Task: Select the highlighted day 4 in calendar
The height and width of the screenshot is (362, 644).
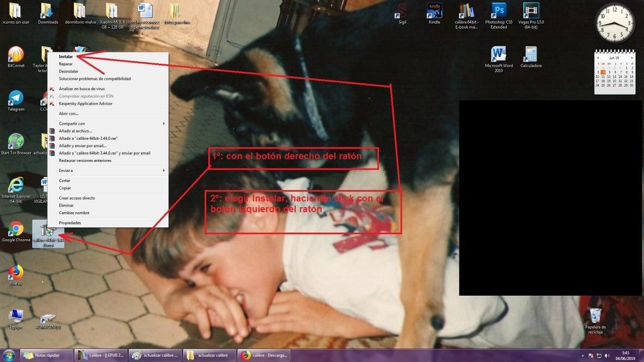Action: coord(603,72)
